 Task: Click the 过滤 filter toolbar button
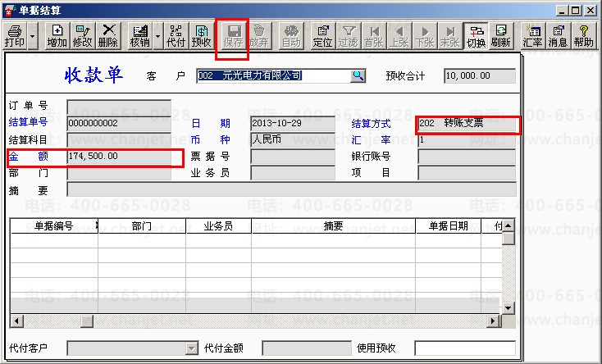pyautogui.click(x=349, y=36)
